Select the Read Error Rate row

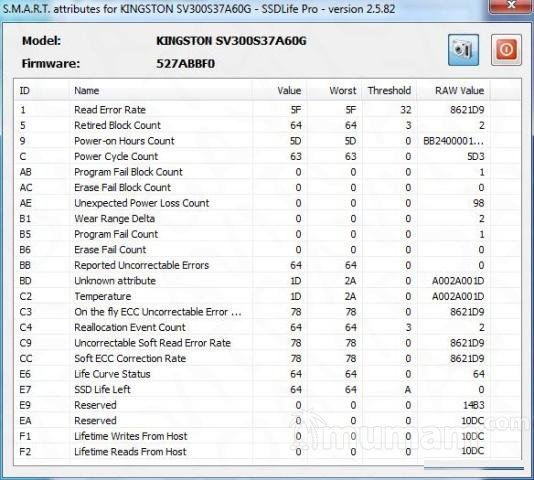(x=252, y=110)
